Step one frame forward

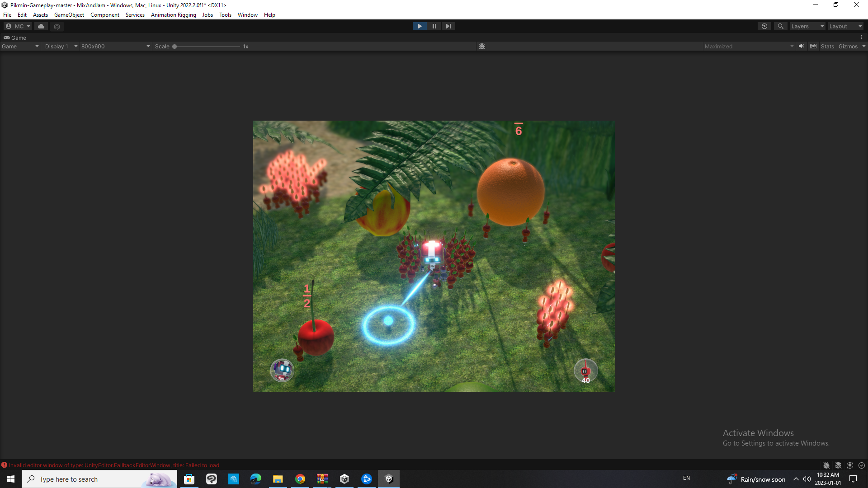[448, 26]
